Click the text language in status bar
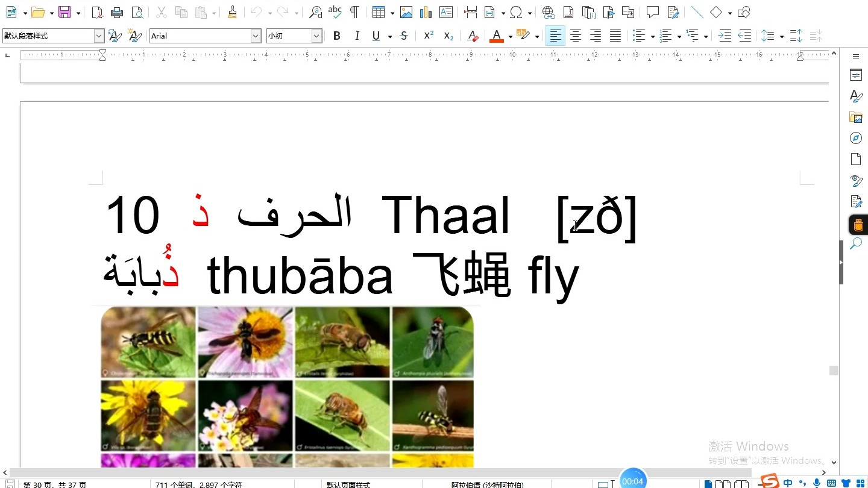Image resolution: width=868 pixels, height=488 pixels. click(x=488, y=484)
